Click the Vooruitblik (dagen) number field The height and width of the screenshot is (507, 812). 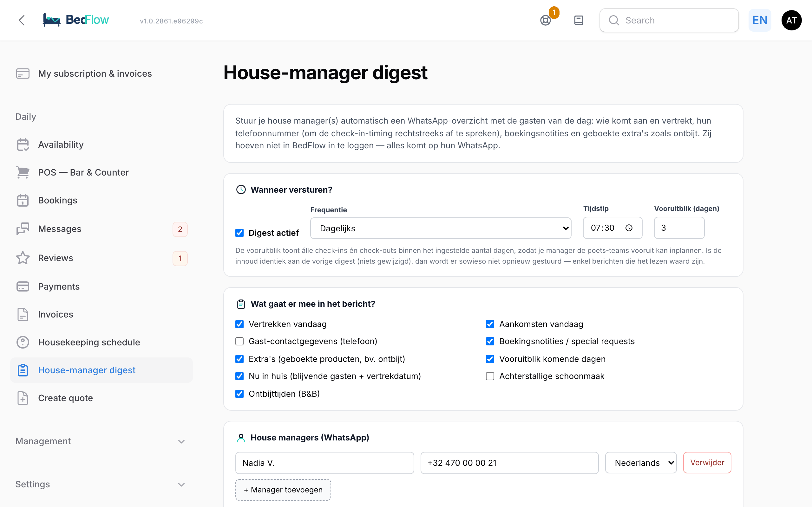(x=679, y=228)
